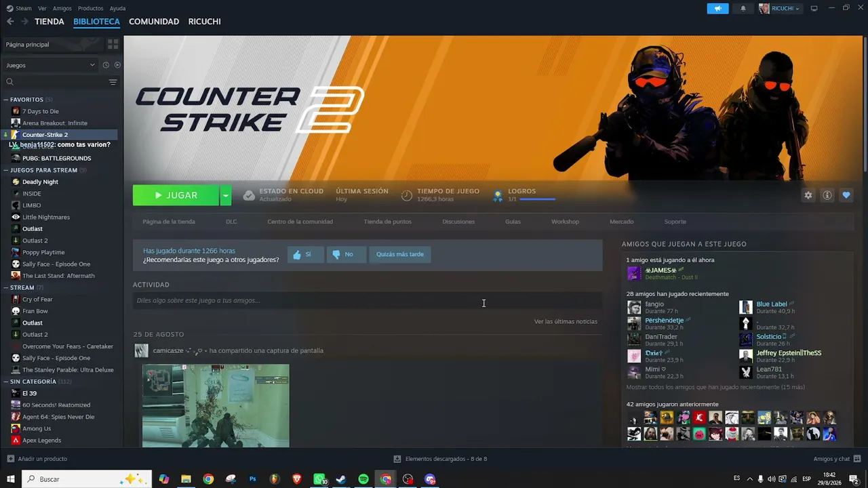The width and height of the screenshot is (868, 488).
Task: Open the Mercado link
Action: 622,222
